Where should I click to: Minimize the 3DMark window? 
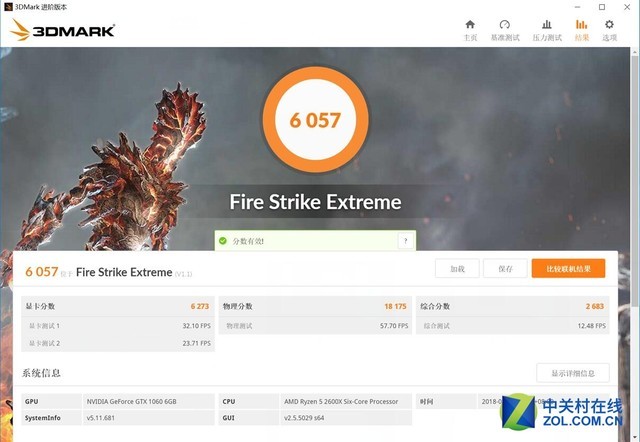[x=577, y=7]
